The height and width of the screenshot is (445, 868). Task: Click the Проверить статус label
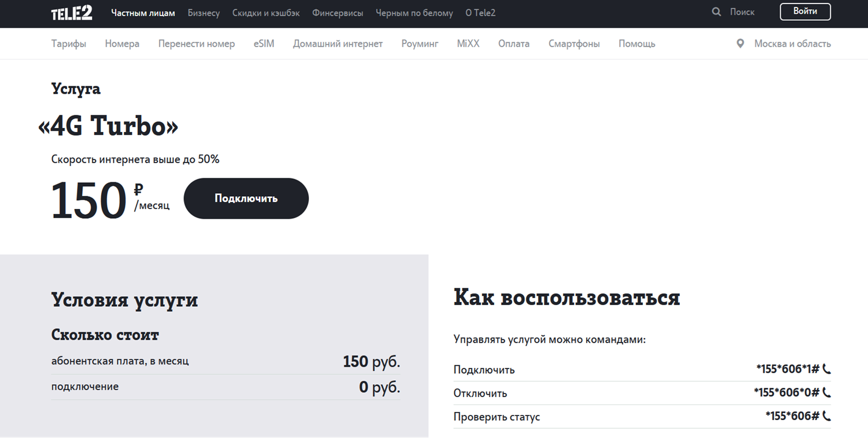496,417
